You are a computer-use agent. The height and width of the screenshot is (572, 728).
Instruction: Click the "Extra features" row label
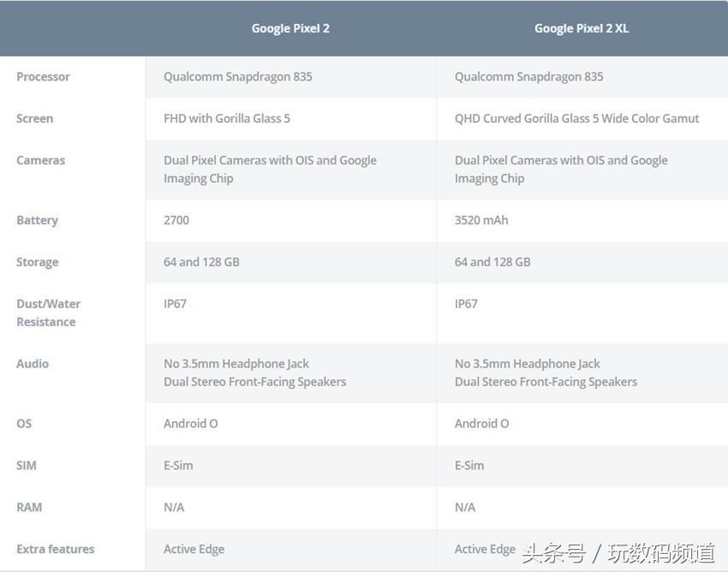tap(56, 550)
